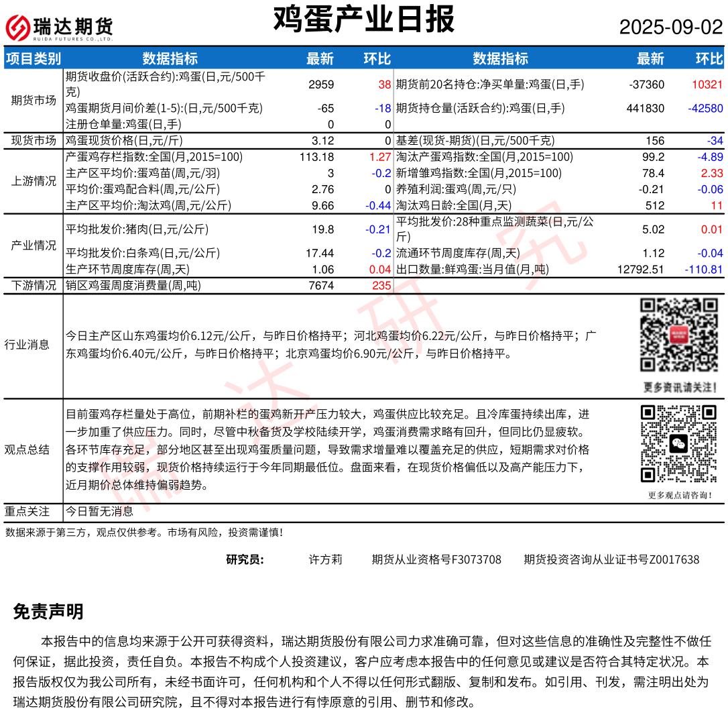728x711 pixels.
Task: Click the 观点总结 row label
Action: (x=27, y=449)
